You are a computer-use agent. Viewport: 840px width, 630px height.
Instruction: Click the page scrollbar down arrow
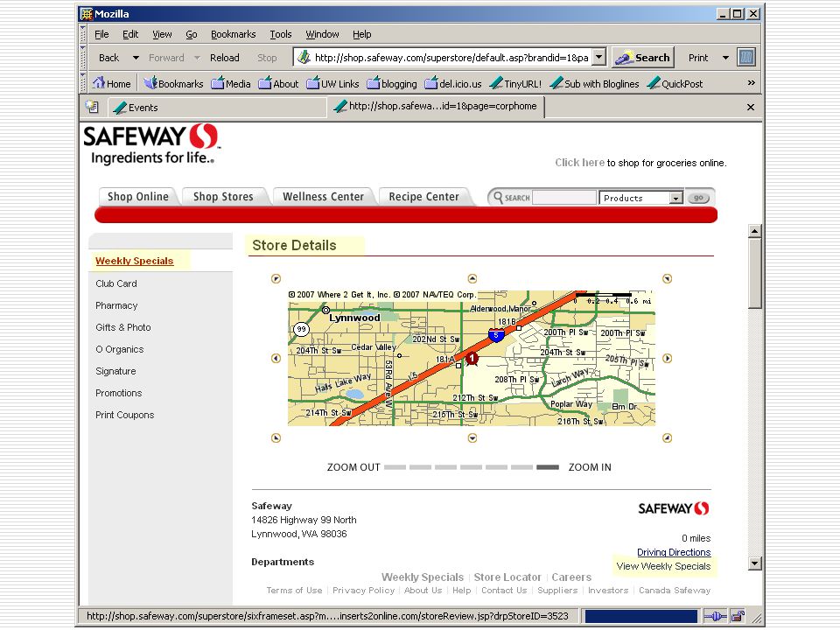click(x=754, y=563)
